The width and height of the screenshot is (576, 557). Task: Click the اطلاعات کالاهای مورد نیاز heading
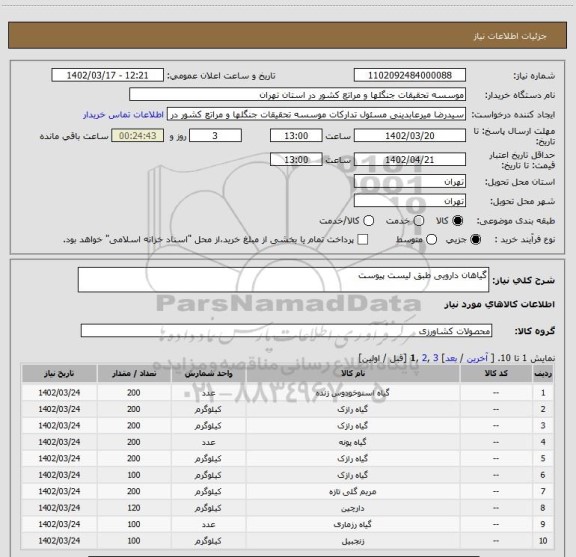point(500,304)
